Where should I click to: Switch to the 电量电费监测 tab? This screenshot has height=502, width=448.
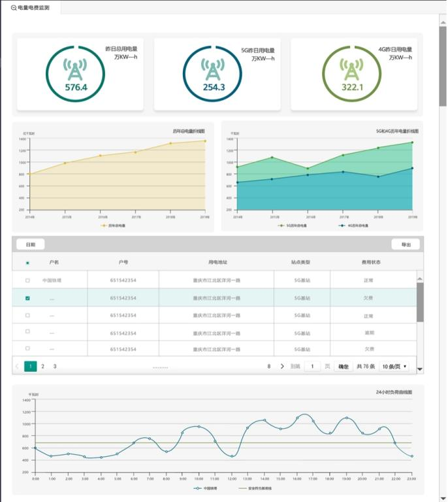tap(33, 7)
